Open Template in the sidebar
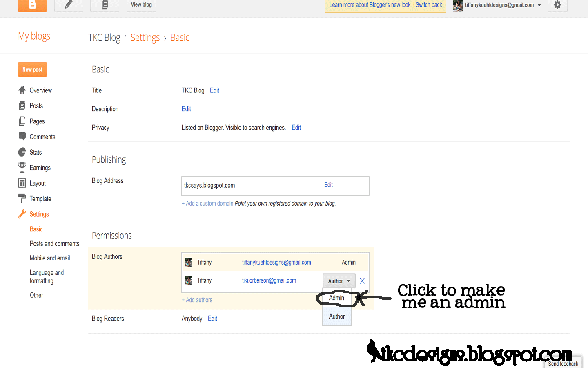Viewport: 588px width, 368px height. 40,199
